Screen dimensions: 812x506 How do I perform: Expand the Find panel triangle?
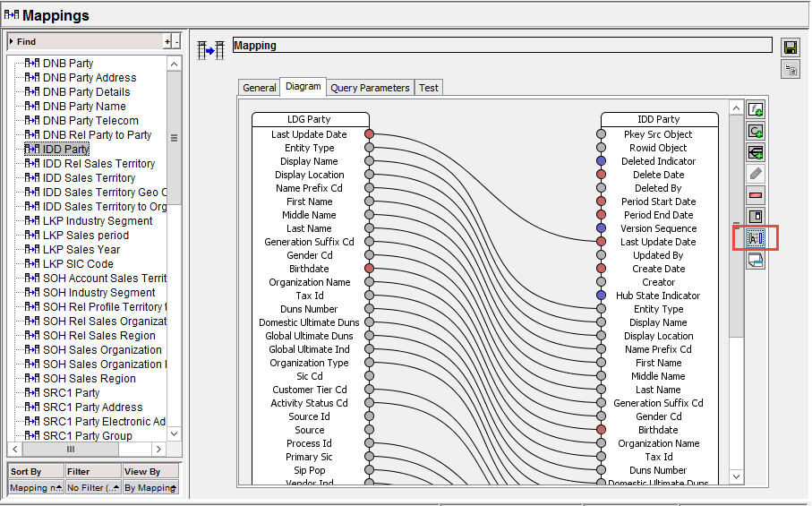(12, 41)
